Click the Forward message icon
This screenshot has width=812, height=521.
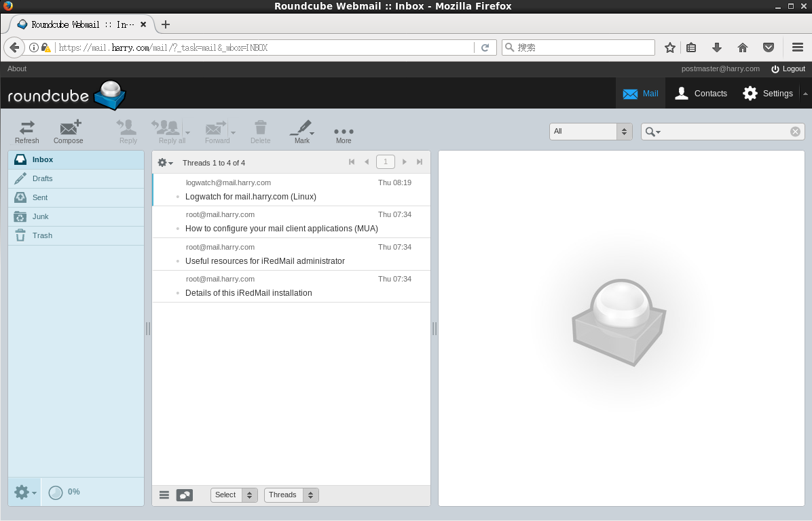(217, 132)
